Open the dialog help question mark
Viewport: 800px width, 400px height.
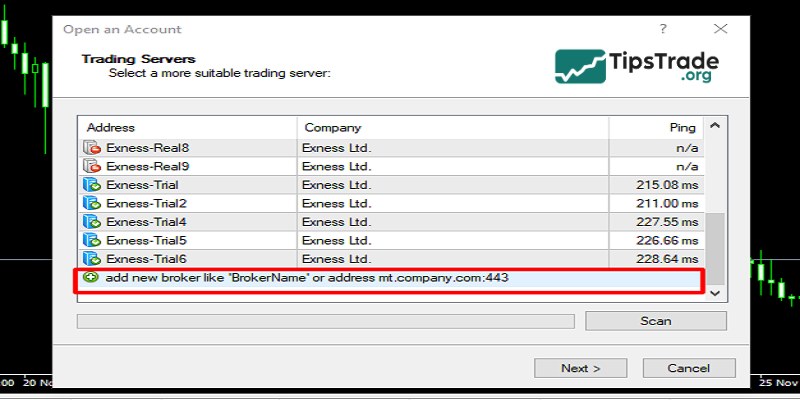pyautogui.click(x=664, y=30)
